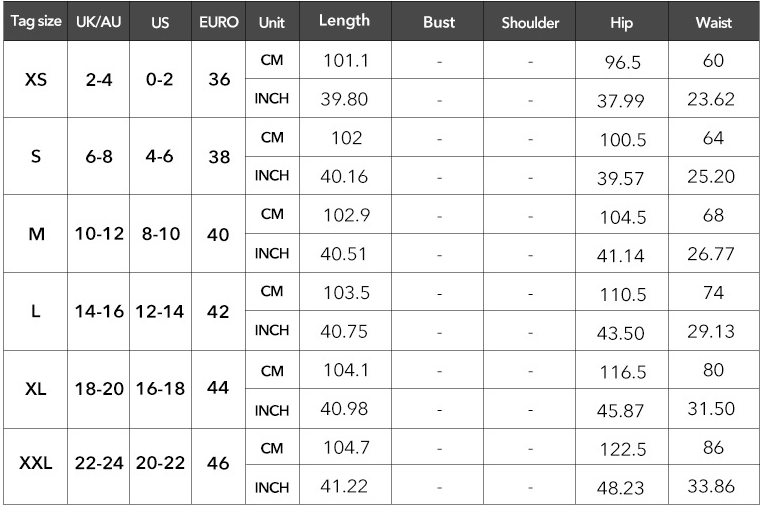Select the UK/AU column header
The image size is (761, 505).
tap(99, 21)
